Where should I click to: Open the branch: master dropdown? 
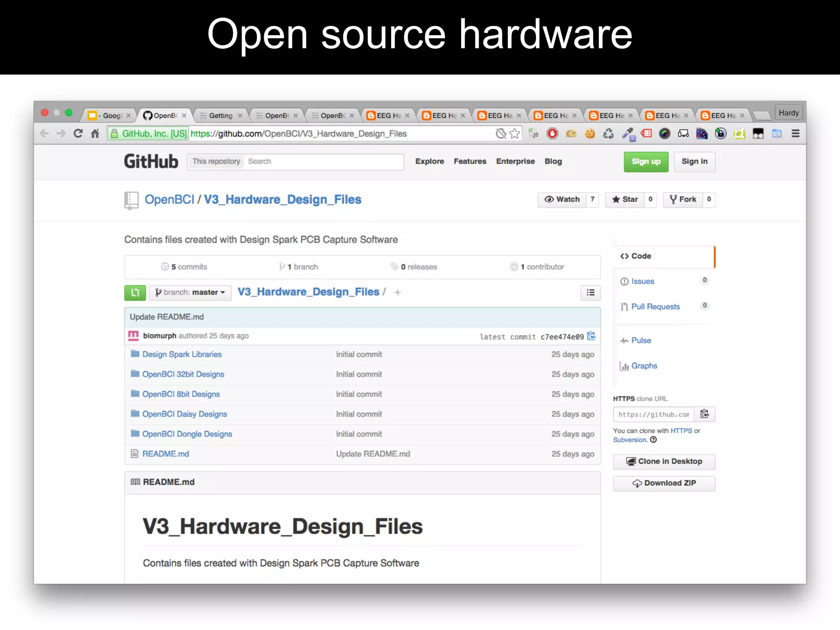(x=190, y=292)
